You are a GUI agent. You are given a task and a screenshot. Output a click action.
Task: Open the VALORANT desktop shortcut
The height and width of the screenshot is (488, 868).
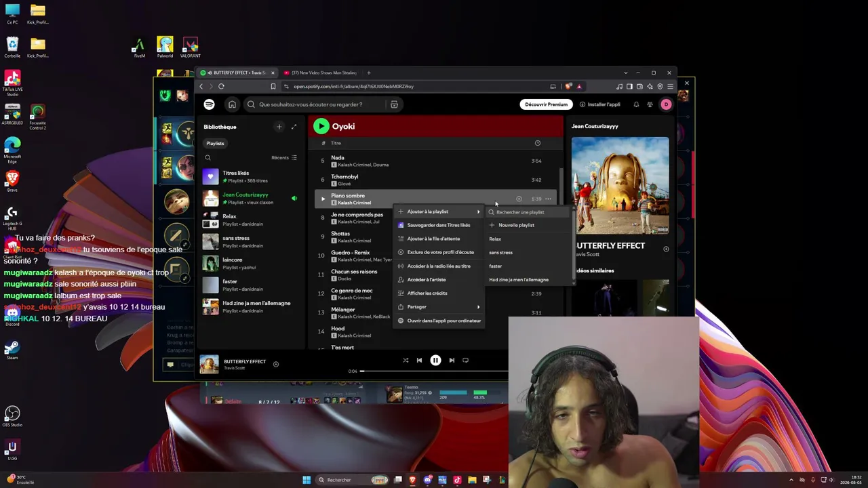click(191, 47)
